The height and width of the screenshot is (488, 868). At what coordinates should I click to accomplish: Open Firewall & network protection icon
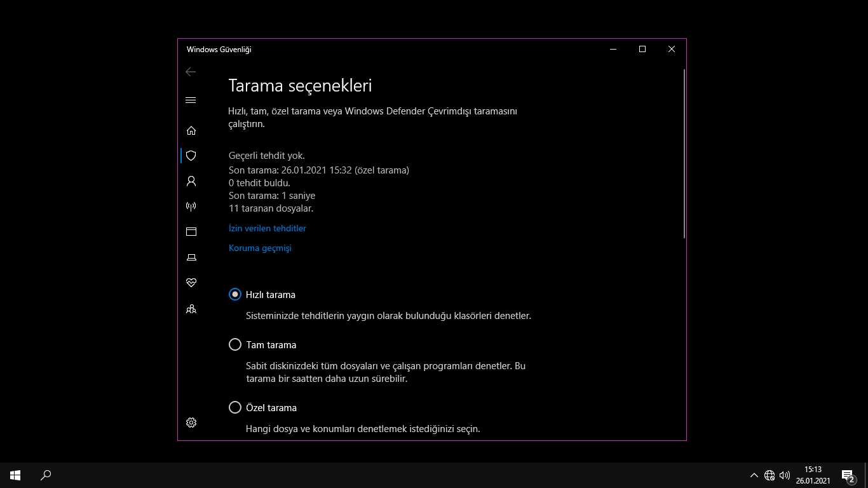pyautogui.click(x=191, y=206)
